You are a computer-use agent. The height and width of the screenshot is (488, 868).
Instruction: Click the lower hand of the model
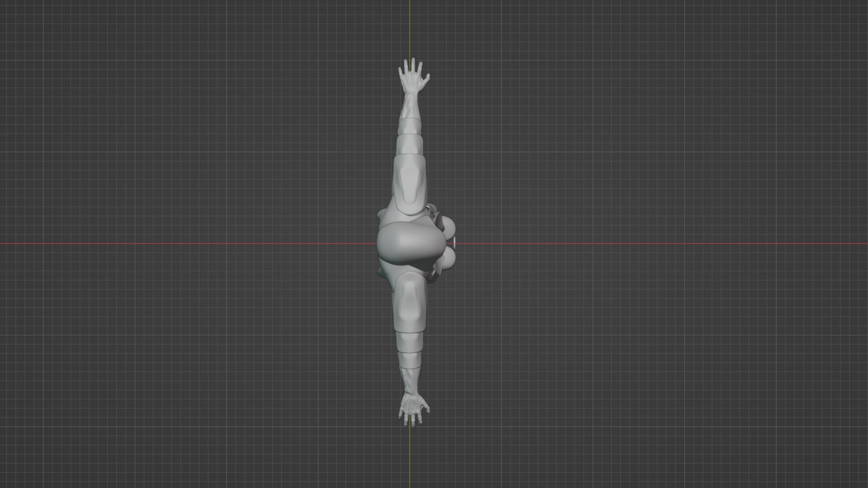(x=413, y=410)
